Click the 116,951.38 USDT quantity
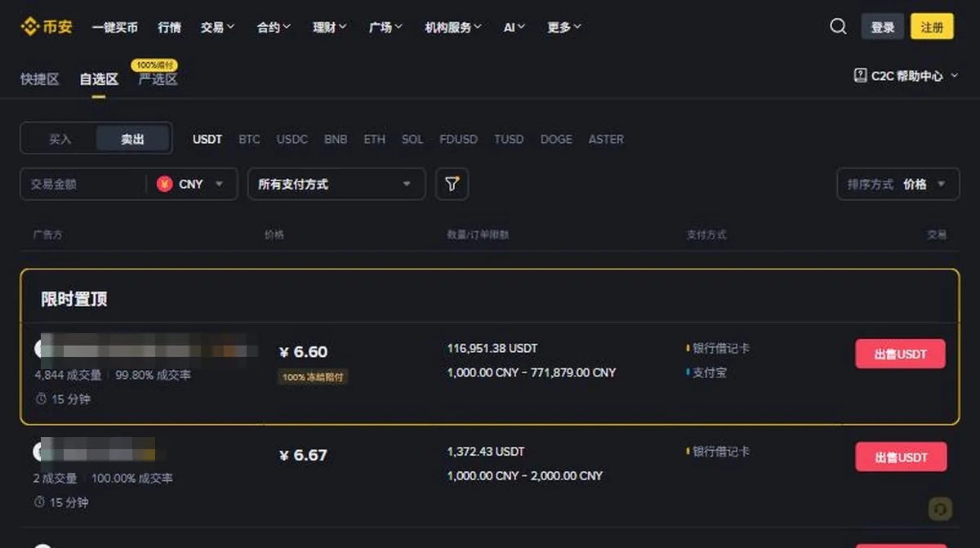 coord(492,349)
